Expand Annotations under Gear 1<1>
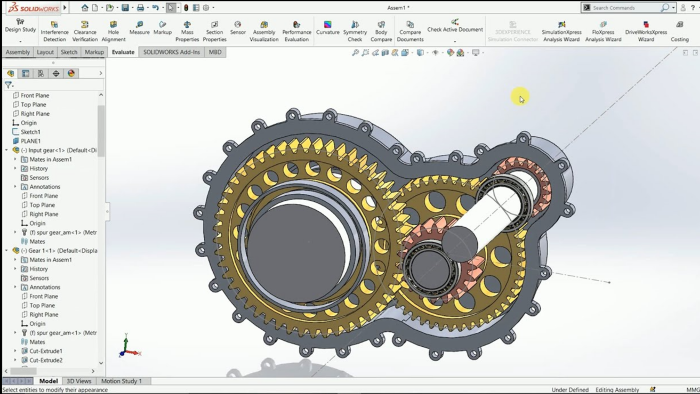The width and height of the screenshot is (700, 394). [15, 287]
